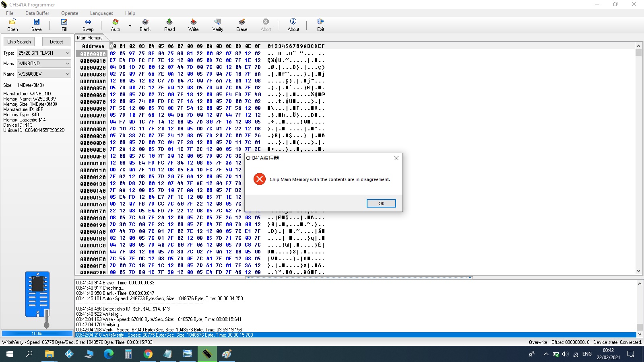Click the Overwrite status bar indicator
This screenshot has width=644, height=362.
pyautogui.click(x=538, y=342)
